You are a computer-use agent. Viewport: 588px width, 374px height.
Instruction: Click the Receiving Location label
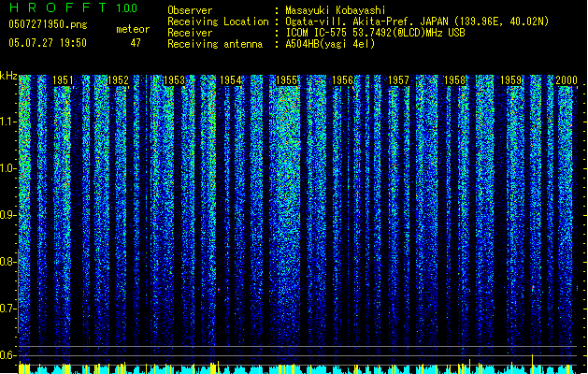click(218, 22)
